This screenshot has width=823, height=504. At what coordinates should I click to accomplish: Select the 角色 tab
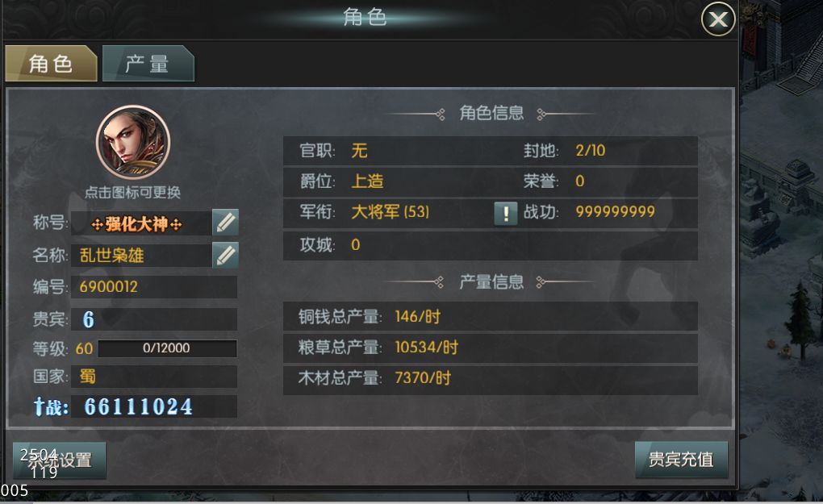51,64
